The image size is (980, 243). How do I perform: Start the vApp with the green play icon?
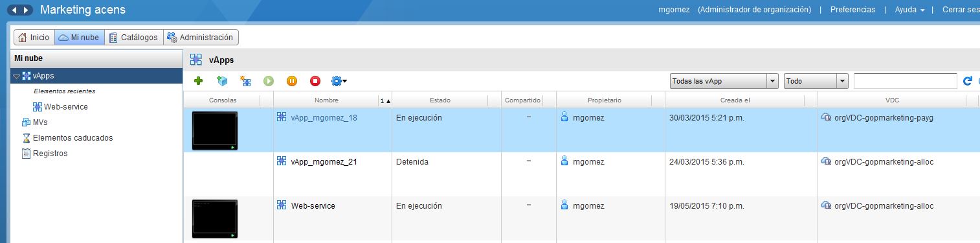coord(269,81)
